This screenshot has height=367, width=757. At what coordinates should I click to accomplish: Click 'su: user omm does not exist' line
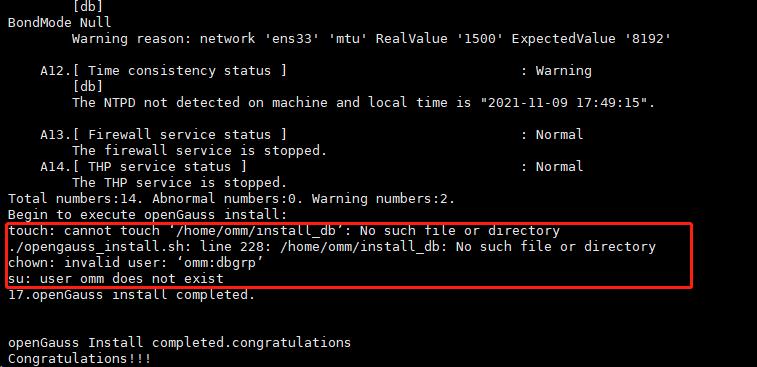[116, 279]
